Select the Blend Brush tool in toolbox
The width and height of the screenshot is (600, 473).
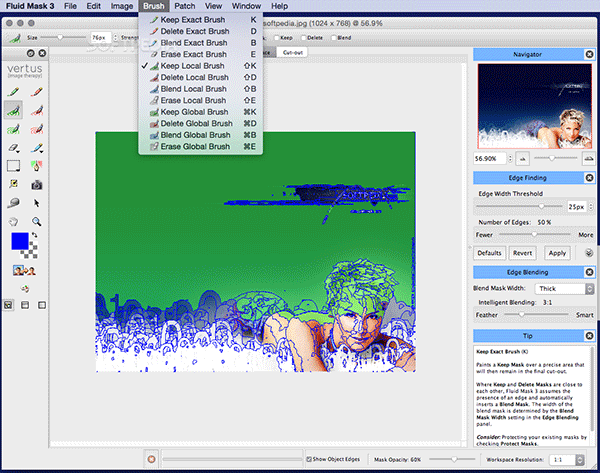point(37,148)
